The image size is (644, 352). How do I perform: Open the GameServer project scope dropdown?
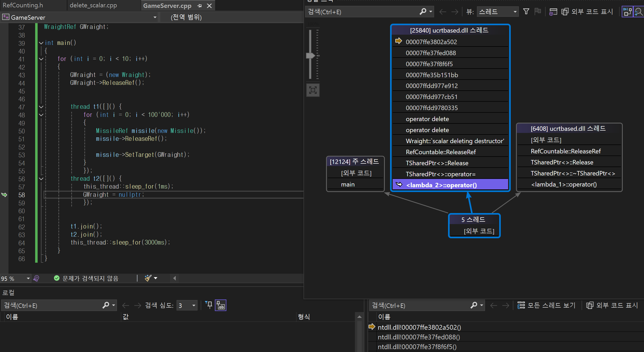coord(155,17)
